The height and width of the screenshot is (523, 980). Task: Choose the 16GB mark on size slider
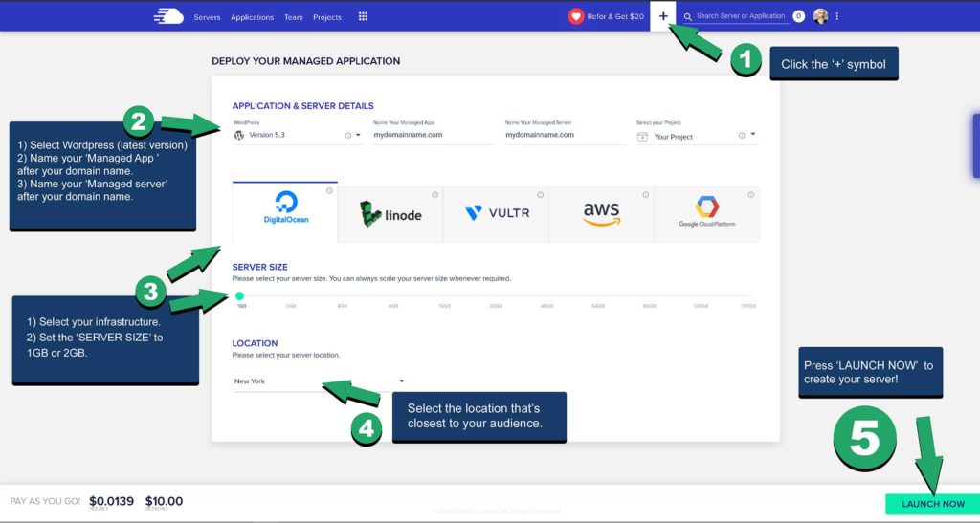coord(444,306)
